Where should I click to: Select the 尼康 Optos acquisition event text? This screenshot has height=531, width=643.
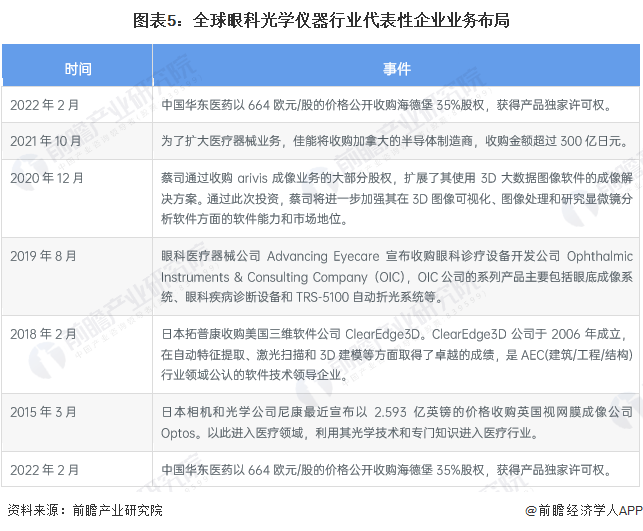397,422
